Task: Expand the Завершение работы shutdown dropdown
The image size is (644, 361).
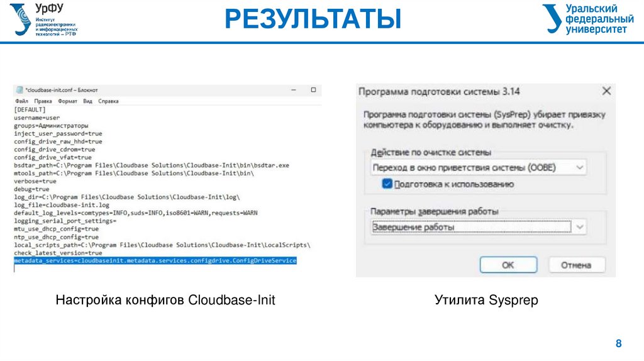Action: [x=579, y=227]
